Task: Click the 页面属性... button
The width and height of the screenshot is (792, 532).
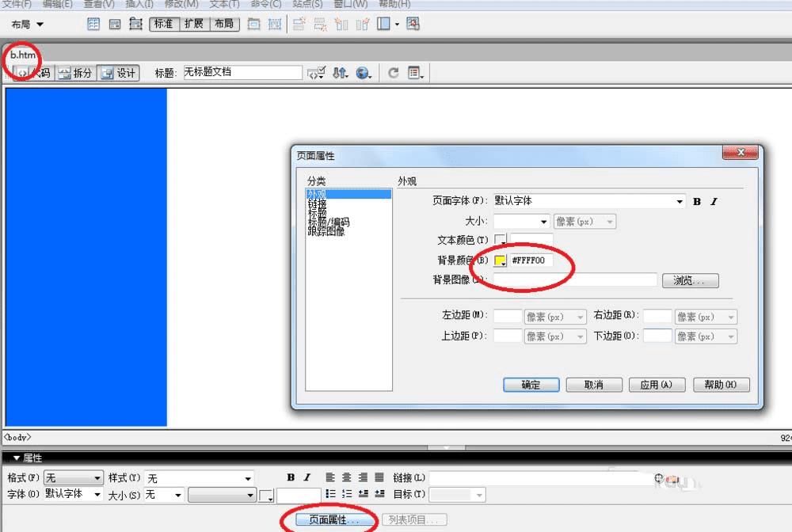Action: [335, 519]
